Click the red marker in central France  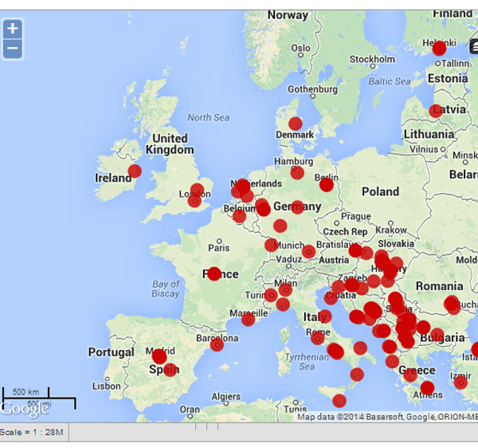point(214,274)
